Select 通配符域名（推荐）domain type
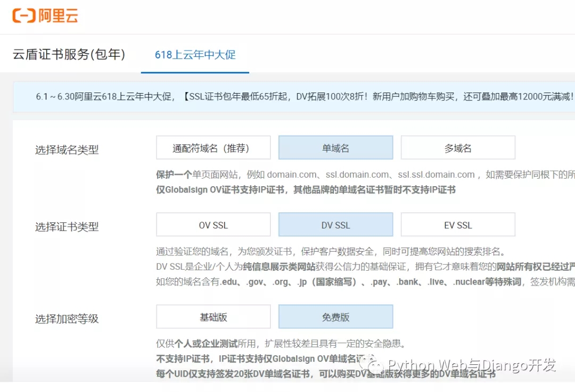 (x=213, y=148)
